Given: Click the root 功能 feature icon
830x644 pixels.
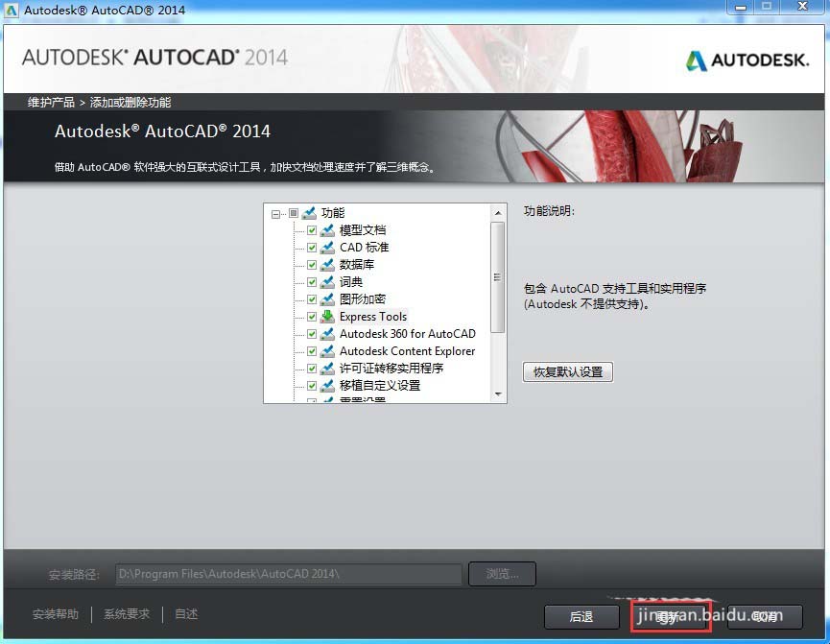Looking at the screenshot, I should point(309,213).
